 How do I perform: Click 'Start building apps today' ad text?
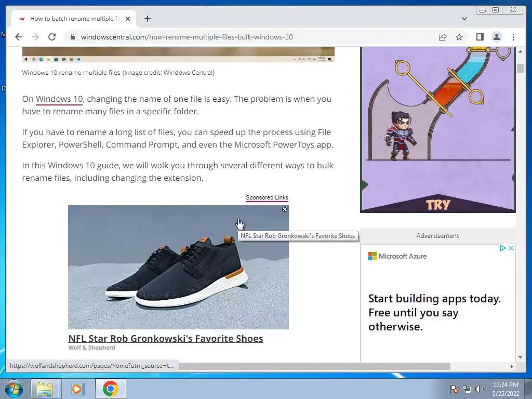[x=434, y=312]
